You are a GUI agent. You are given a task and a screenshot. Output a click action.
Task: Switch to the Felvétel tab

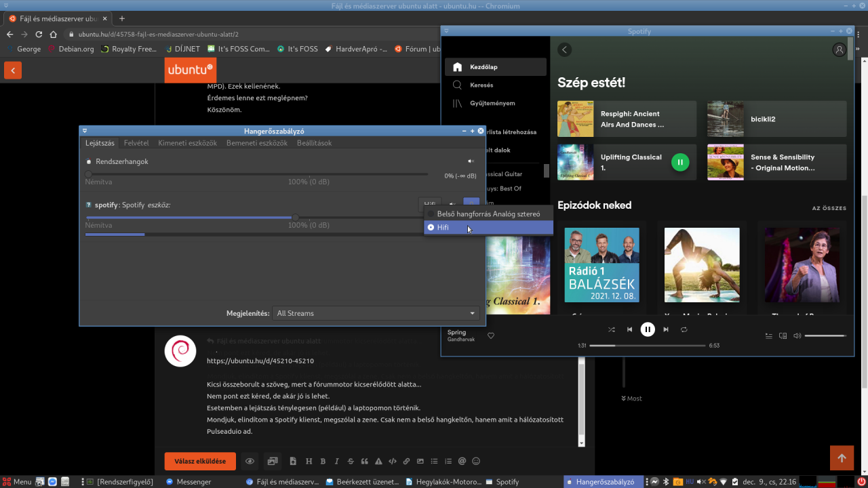pos(136,143)
